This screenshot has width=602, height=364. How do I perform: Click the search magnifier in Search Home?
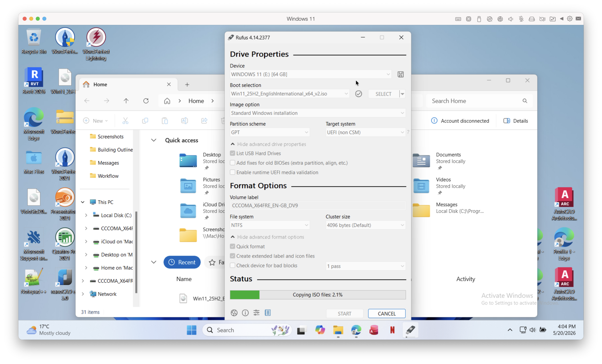pyautogui.click(x=525, y=101)
